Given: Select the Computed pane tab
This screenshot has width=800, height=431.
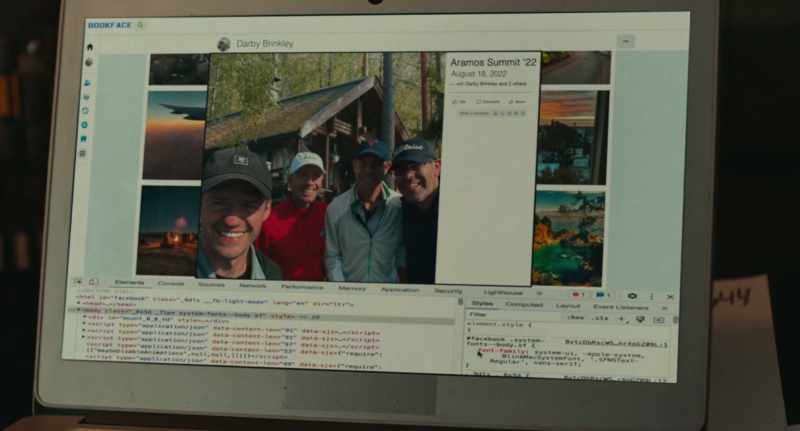Looking at the screenshot, I should (x=524, y=305).
